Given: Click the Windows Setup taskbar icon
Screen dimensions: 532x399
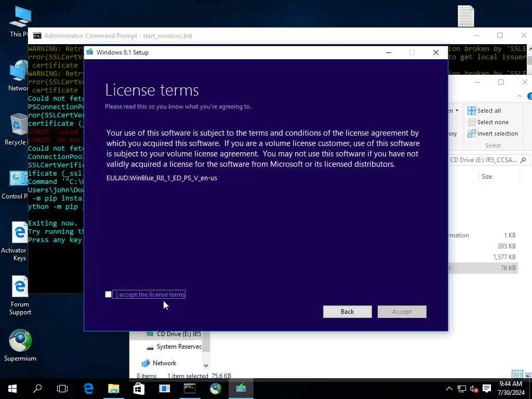Looking at the screenshot, I should click(x=241, y=389).
